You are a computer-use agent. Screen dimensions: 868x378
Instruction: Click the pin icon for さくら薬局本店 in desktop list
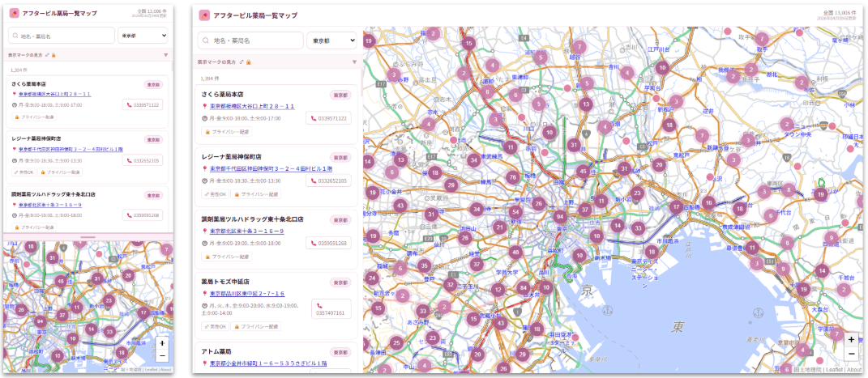coord(205,106)
